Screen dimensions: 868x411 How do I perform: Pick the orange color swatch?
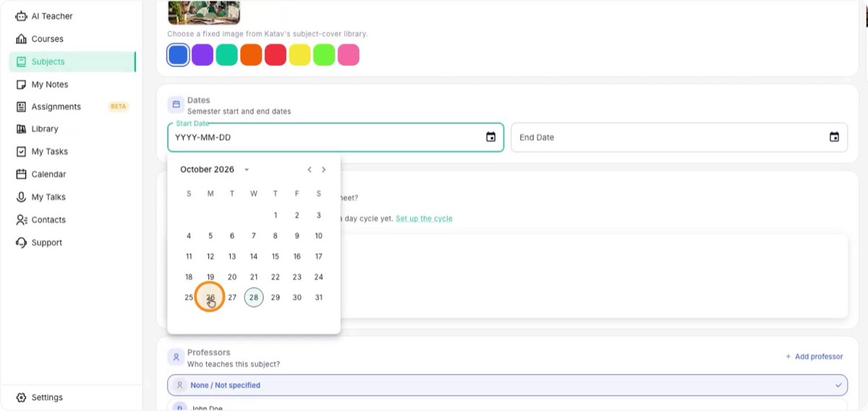pyautogui.click(x=251, y=55)
